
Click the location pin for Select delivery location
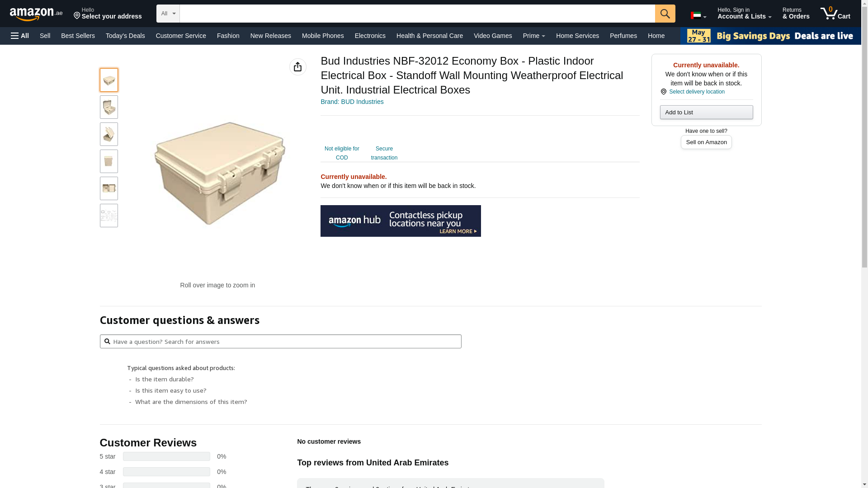[664, 92]
